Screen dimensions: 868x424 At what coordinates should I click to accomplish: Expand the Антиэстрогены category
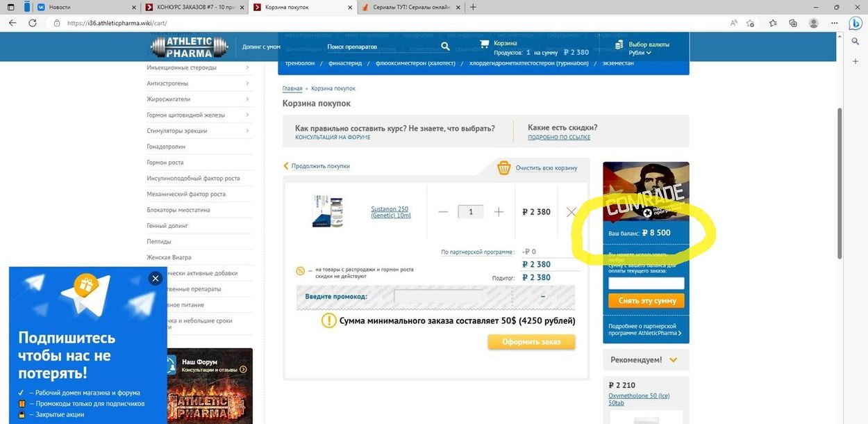tap(248, 83)
